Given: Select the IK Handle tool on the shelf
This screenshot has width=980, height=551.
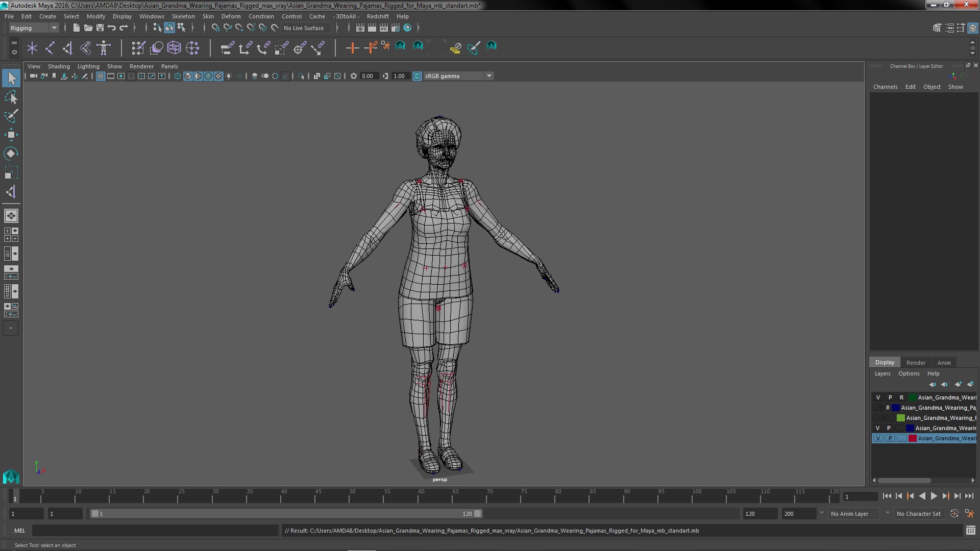Looking at the screenshot, I should 67,48.
